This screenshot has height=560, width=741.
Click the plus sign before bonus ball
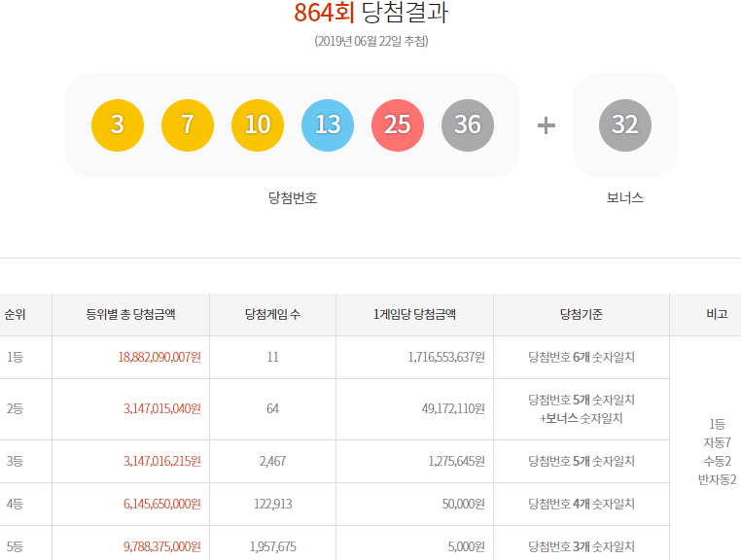(547, 125)
